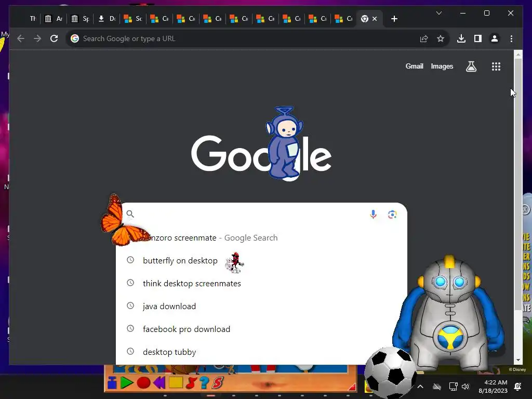The height and width of the screenshot is (399, 532).
Task: Click the purple Tinky Winky screenmate
Action: click(x=284, y=142)
